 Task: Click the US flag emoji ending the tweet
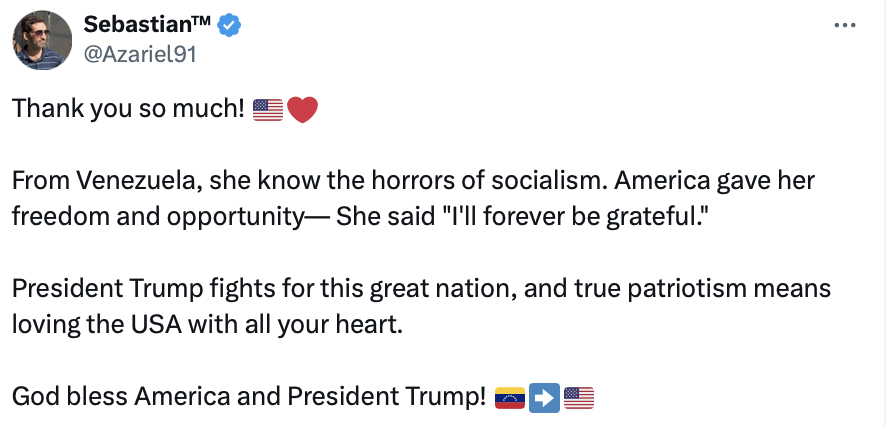point(579,398)
